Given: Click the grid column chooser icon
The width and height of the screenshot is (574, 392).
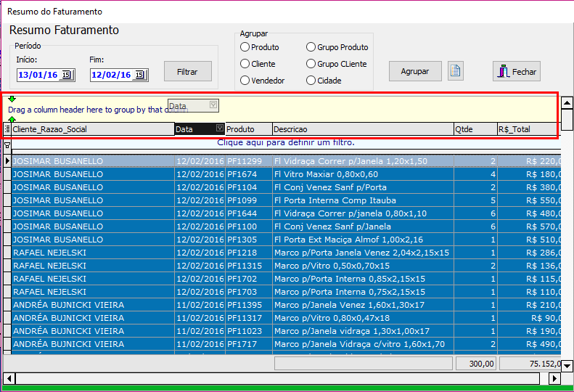Looking at the screenshot, I should tap(7, 129).
